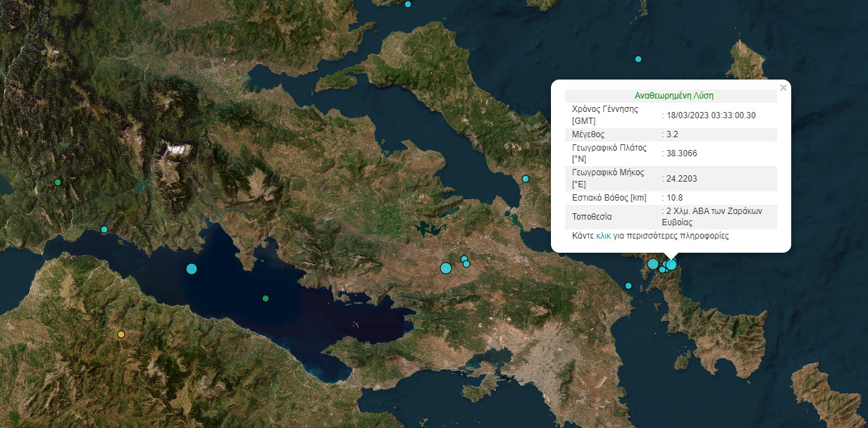Click the selected marker beneath the popup pointer
The height and width of the screenshot is (428, 868).
(x=671, y=265)
